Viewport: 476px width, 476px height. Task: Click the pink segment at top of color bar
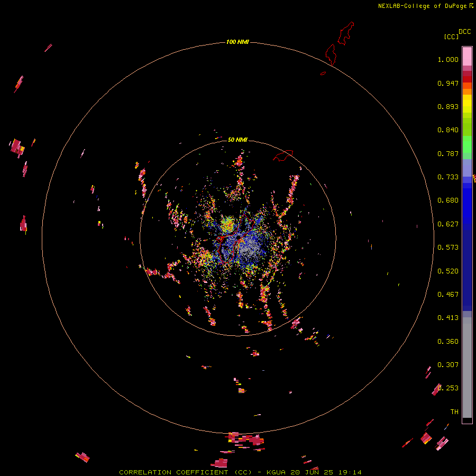coord(467,57)
